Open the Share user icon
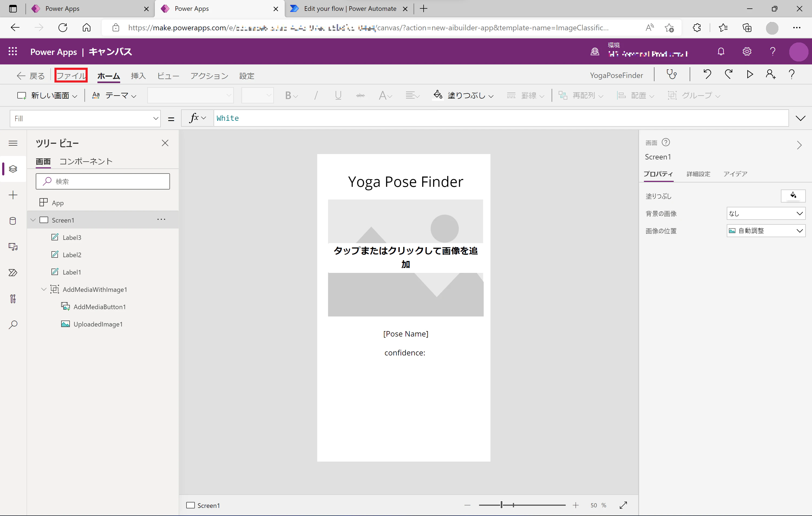This screenshot has height=516, width=812. pos(771,74)
